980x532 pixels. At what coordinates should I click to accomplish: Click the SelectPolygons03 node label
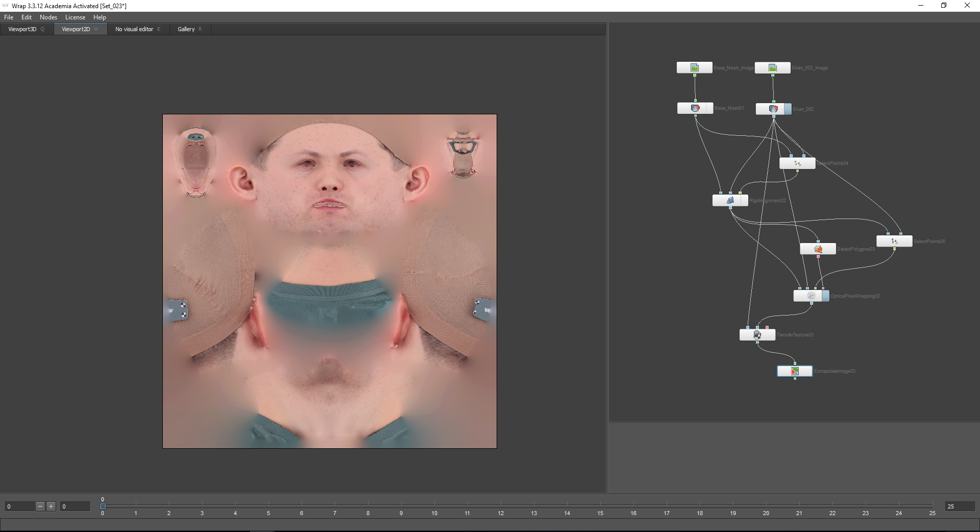coord(856,249)
